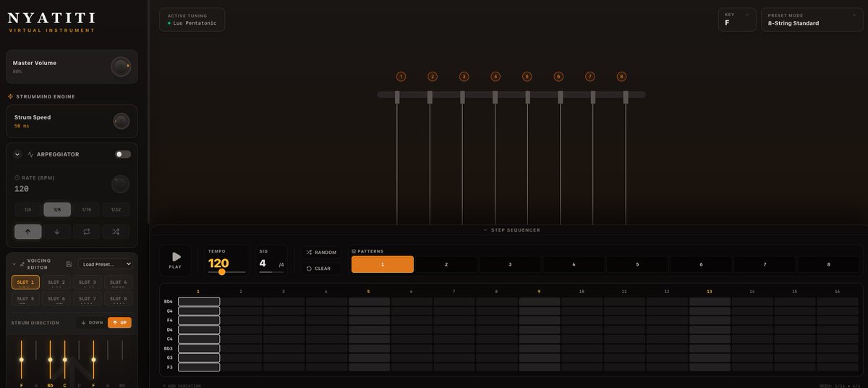The image size is (868, 388).
Task: Select arpeggiator downward direction arrow
Action: [57, 232]
